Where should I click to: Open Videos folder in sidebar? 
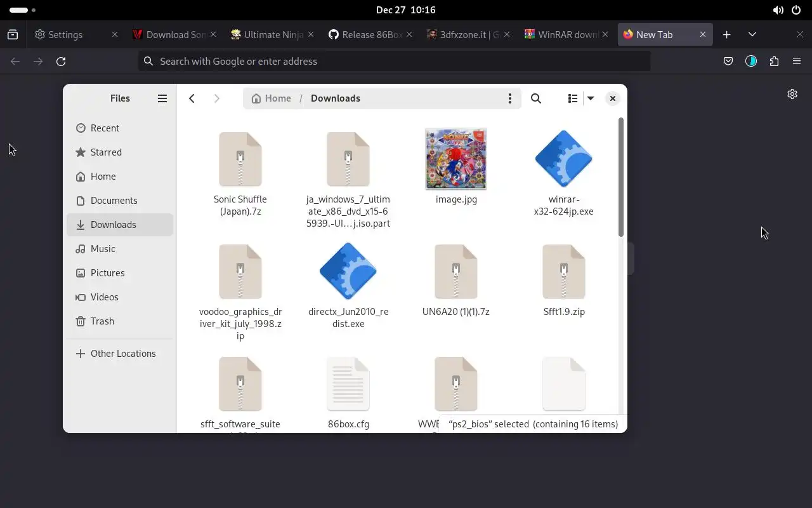coord(119,297)
